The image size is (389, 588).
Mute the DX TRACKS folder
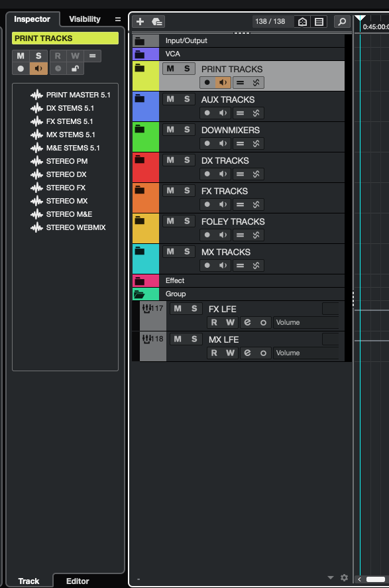(x=170, y=160)
